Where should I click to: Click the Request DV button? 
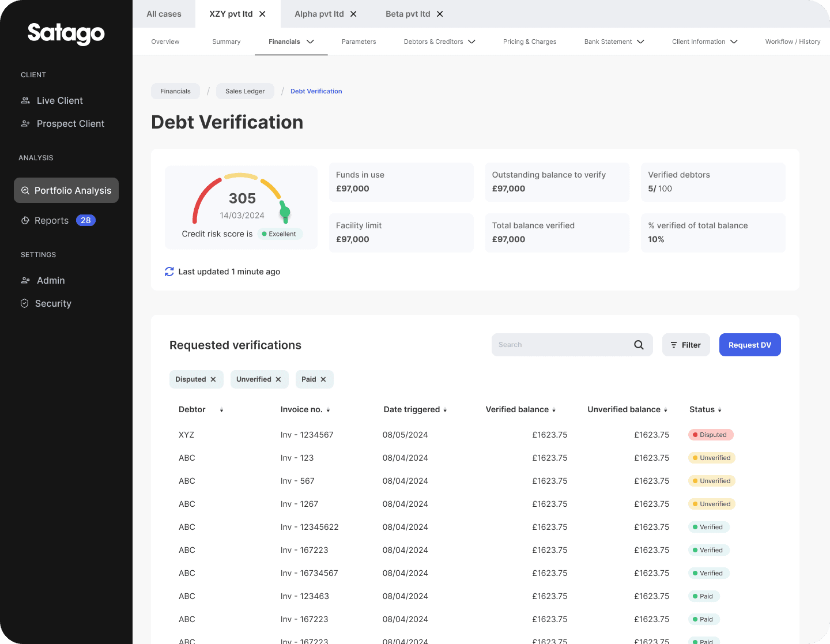click(750, 345)
